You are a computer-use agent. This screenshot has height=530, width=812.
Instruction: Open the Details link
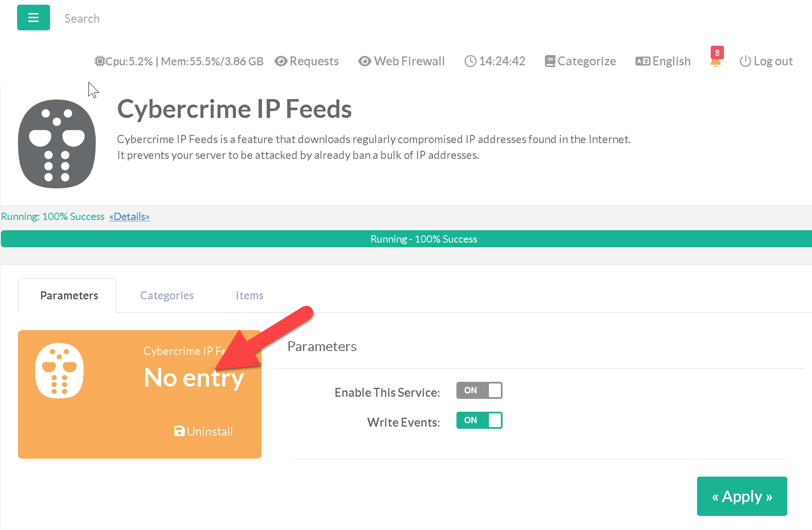[x=129, y=217]
